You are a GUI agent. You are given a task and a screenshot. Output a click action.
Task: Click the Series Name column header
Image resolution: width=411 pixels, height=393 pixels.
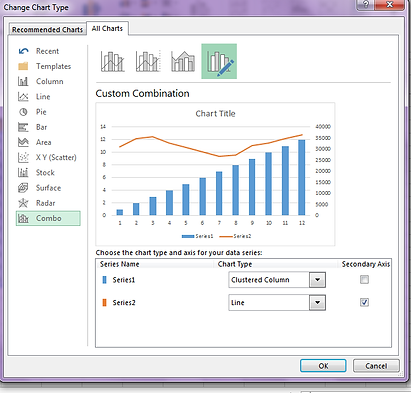[x=120, y=264]
